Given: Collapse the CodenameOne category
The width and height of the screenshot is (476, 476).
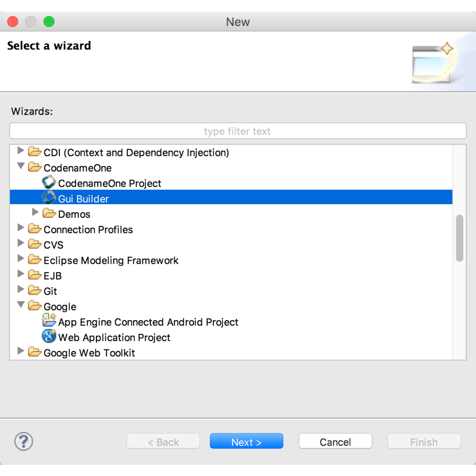Looking at the screenshot, I should point(20,166).
